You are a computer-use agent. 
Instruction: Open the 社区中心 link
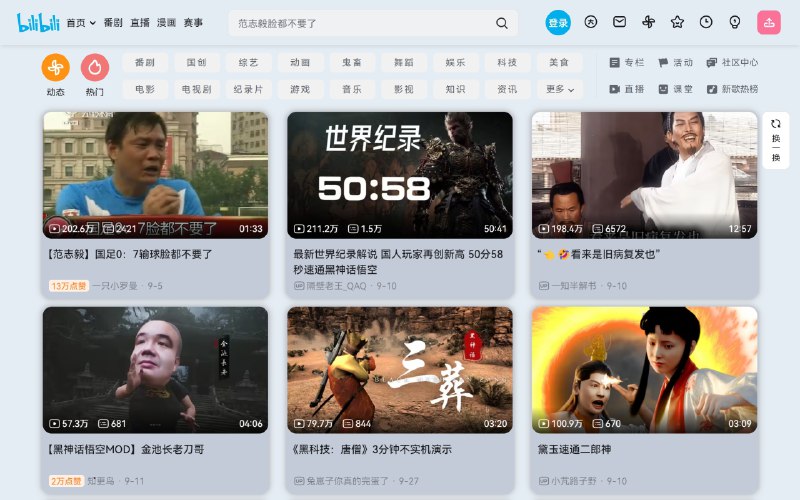(732, 62)
